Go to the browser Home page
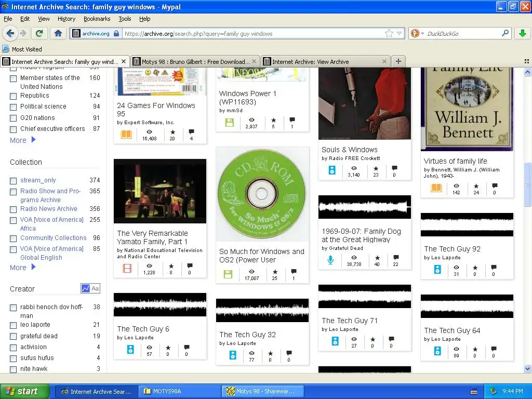The width and height of the screenshot is (532, 399). tap(58, 33)
